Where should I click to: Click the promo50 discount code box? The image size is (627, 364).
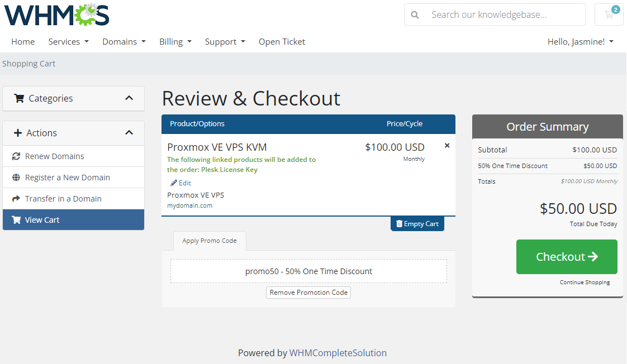click(308, 271)
